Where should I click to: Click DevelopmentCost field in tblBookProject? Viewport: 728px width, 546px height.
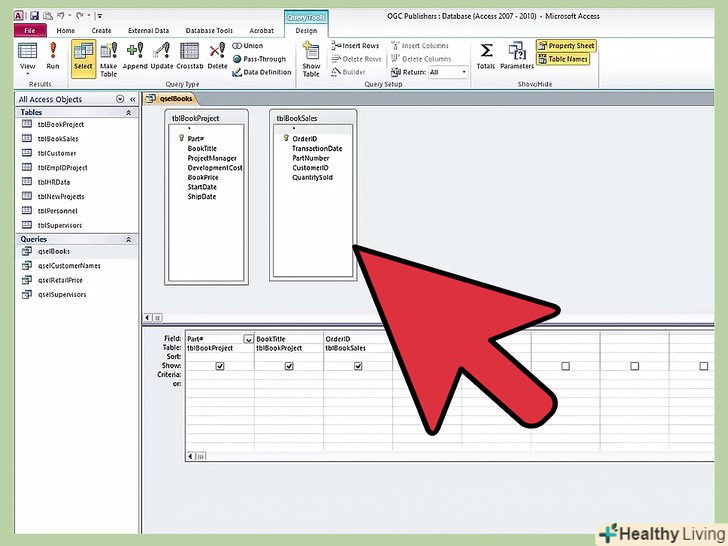pyautogui.click(x=214, y=168)
